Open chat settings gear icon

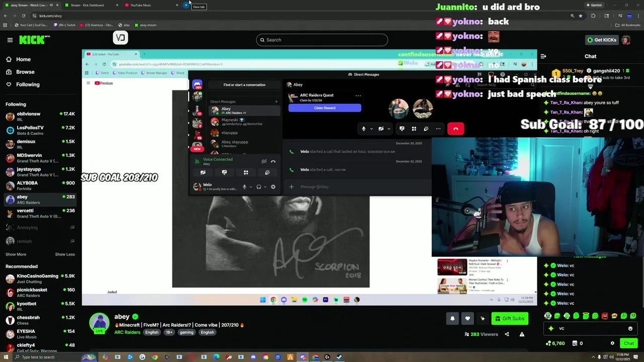(x=612, y=343)
